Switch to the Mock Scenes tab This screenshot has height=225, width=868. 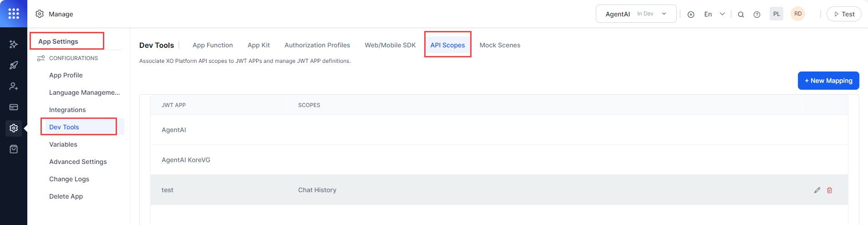pyautogui.click(x=499, y=45)
